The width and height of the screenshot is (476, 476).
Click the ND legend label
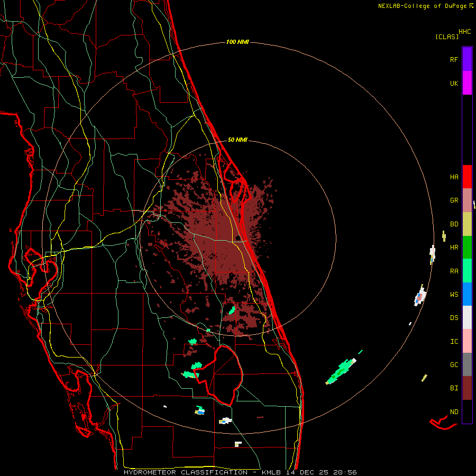[454, 412]
